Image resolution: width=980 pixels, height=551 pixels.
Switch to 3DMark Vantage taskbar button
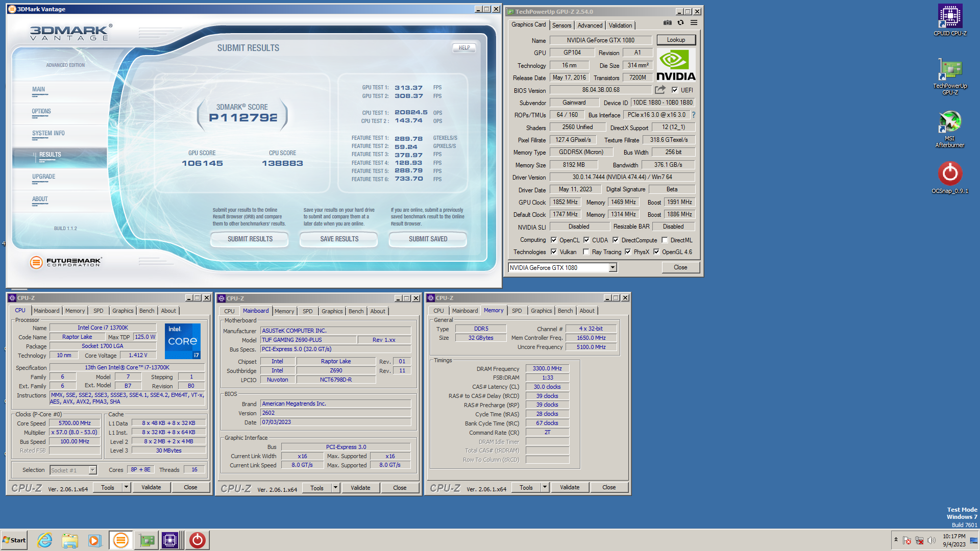[121, 540]
